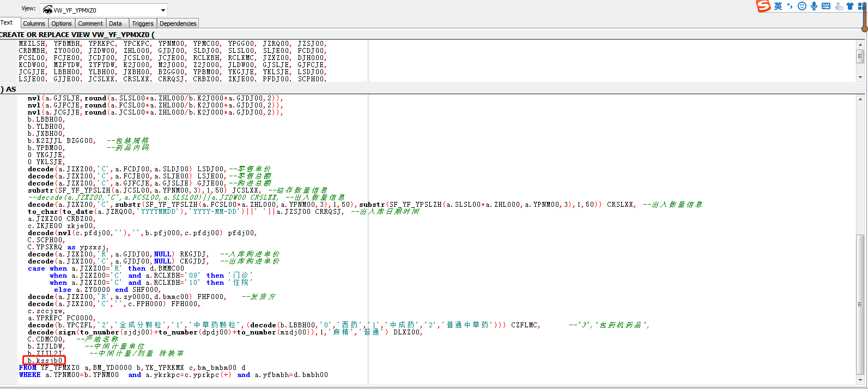Click 'b.LBBH00,' line in the editor

point(46,119)
